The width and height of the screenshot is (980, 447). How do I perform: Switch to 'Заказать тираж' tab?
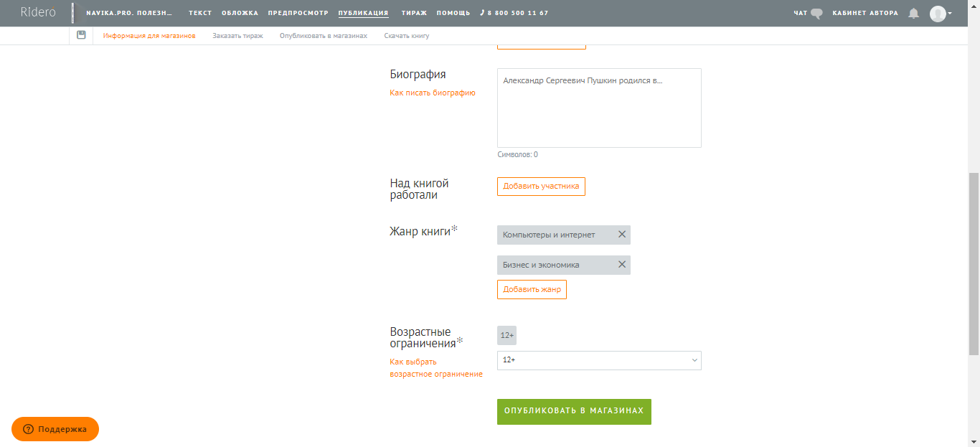(x=237, y=35)
